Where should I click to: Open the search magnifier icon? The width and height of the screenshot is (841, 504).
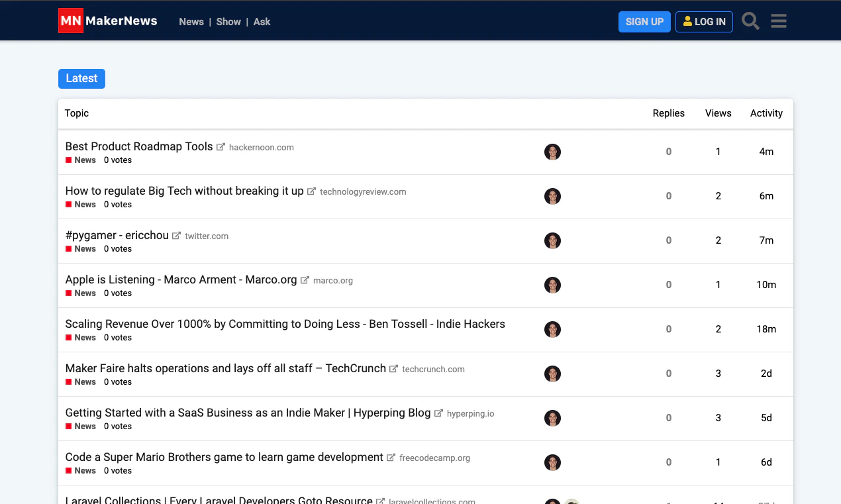pos(750,21)
